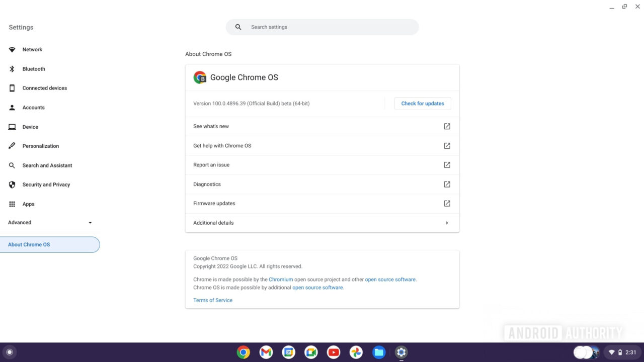Click the Wi-Fi icon in the system tray
The width and height of the screenshot is (644, 362).
[x=612, y=352]
